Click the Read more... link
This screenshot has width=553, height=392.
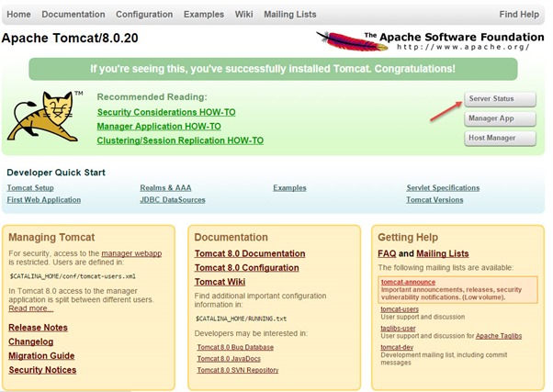click(x=31, y=308)
